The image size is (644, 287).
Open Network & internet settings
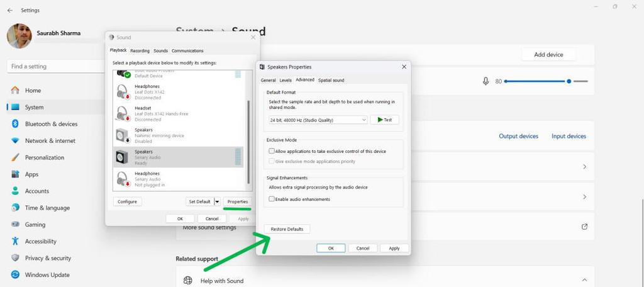pyautogui.click(x=50, y=140)
